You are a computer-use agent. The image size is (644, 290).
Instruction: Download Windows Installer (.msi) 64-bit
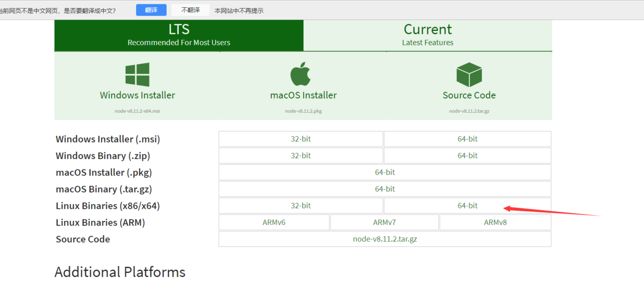467,139
